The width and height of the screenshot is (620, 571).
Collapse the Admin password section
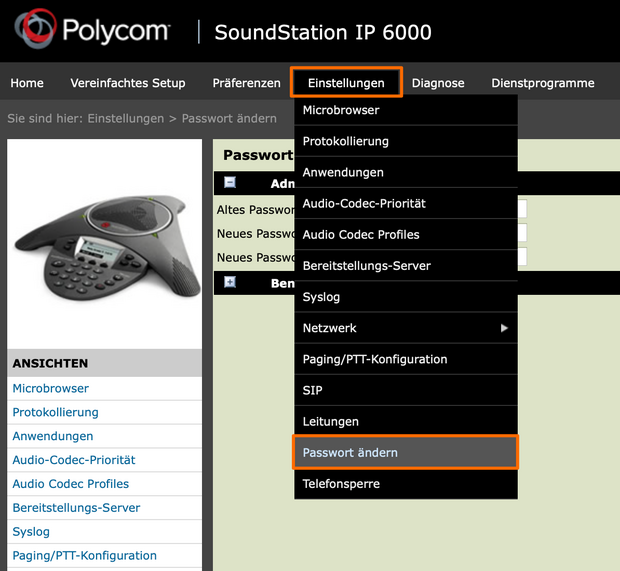tap(230, 183)
